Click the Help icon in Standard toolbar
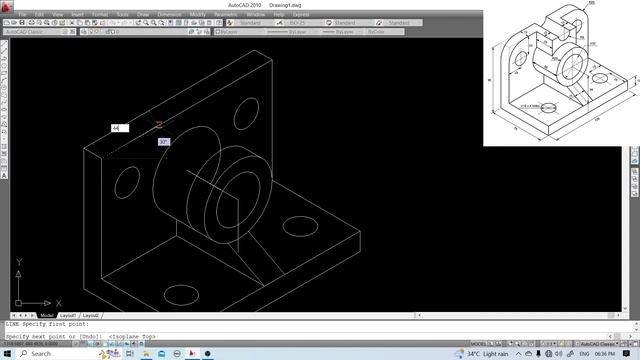The image size is (640, 360). (218, 23)
